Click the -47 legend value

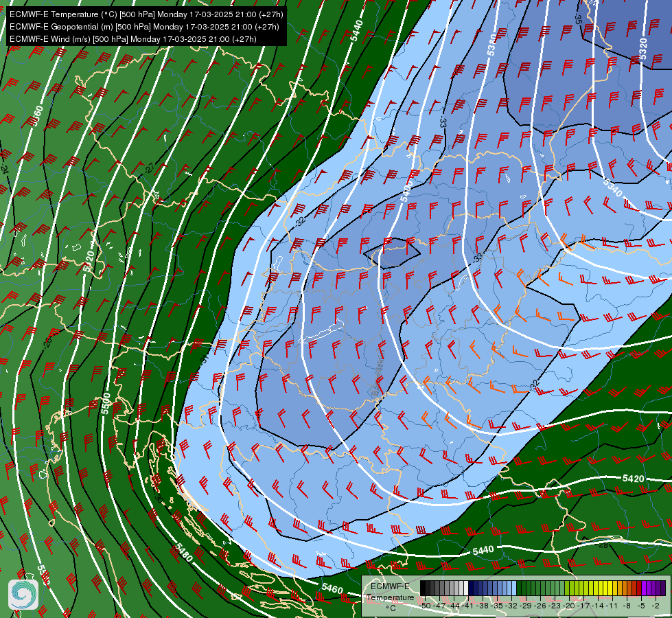pos(439,606)
